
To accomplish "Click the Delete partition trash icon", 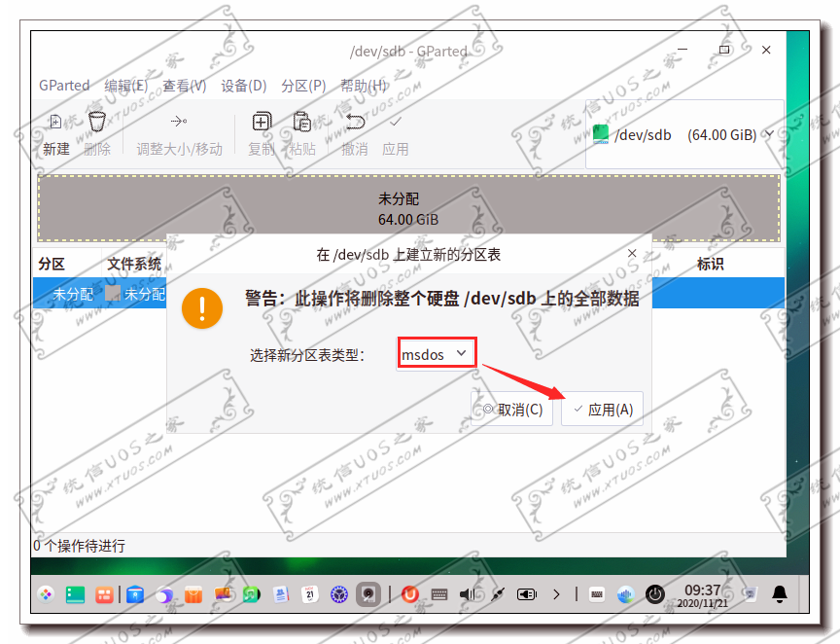I will (x=97, y=122).
